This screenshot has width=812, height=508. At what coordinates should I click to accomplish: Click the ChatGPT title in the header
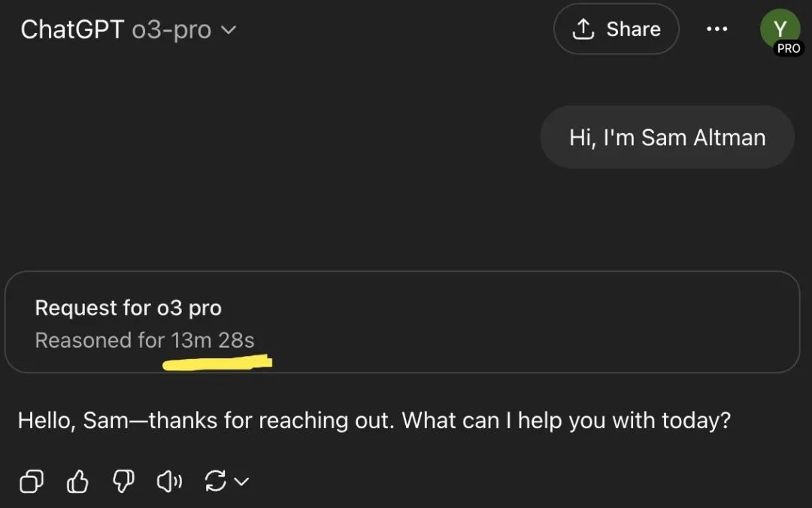point(72,29)
